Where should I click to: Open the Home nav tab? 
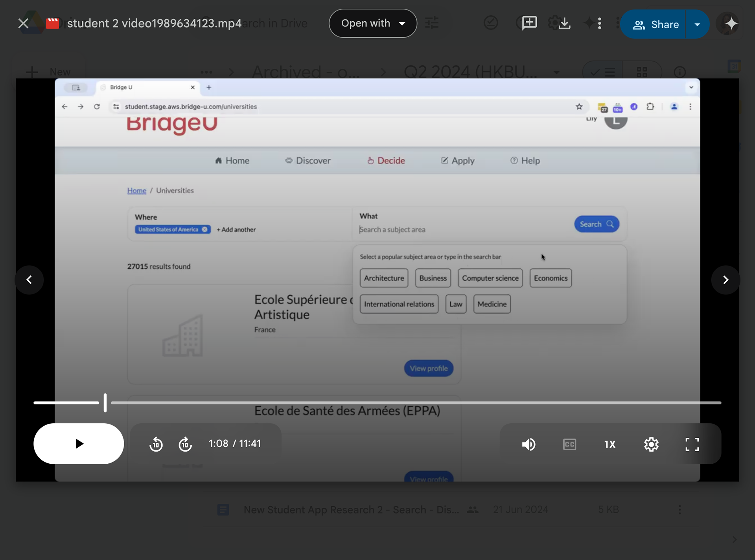[232, 161]
